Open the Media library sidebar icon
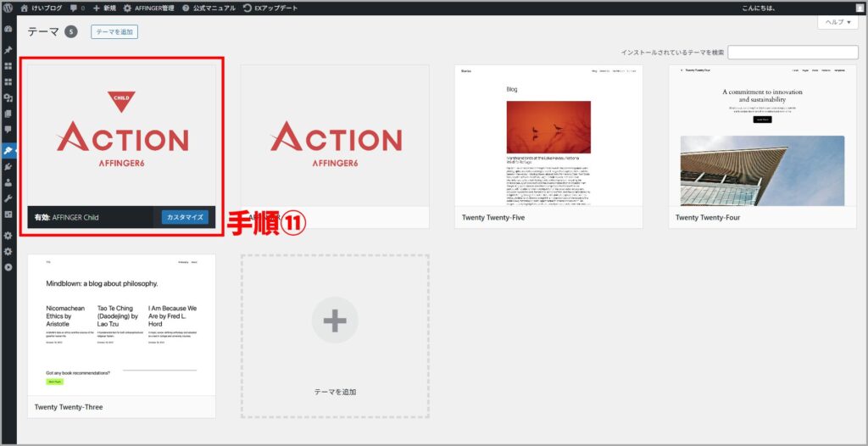The height and width of the screenshot is (446, 868). (x=8, y=98)
